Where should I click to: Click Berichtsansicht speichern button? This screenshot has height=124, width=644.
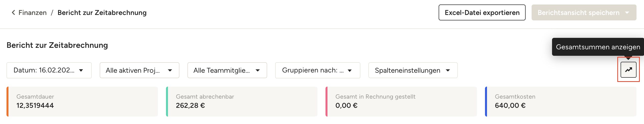(578, 12)
